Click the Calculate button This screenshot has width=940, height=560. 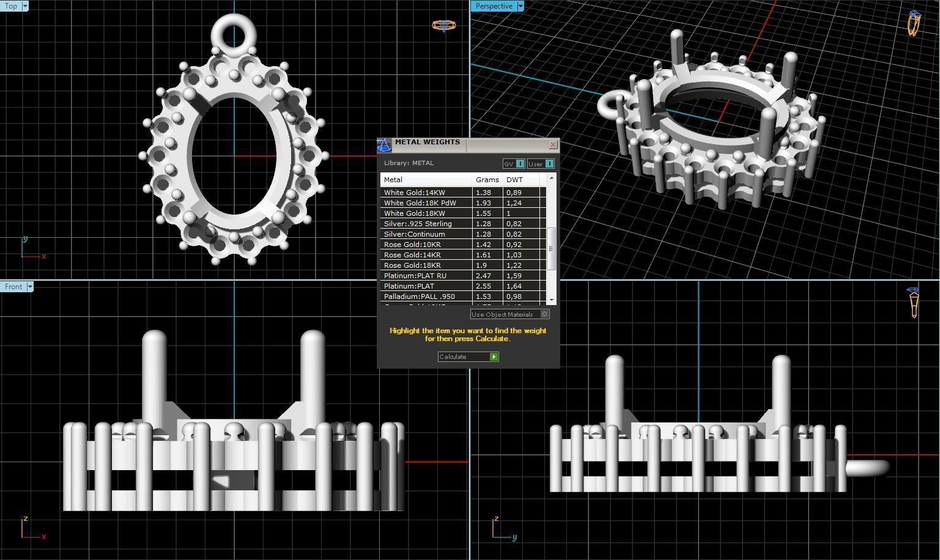tap(468, 356)
